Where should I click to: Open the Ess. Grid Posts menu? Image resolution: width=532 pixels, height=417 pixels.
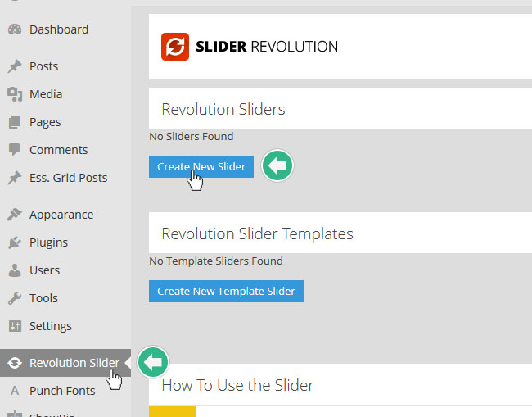pyautogui.click(x=68, y=178)
